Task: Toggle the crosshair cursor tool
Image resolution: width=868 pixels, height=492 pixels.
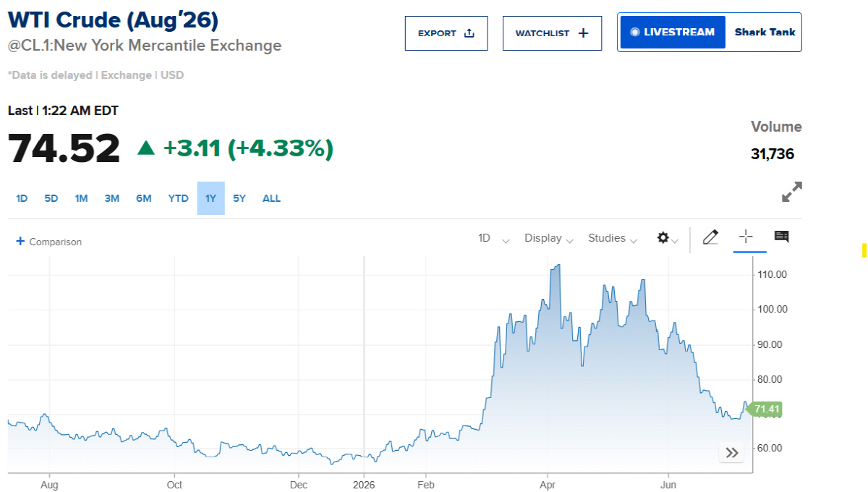Action: click(x=746, y=237)
